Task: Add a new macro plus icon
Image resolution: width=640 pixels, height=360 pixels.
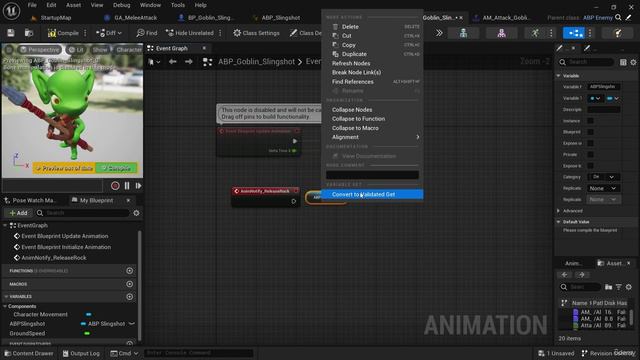Action: [x=129, y=284]
